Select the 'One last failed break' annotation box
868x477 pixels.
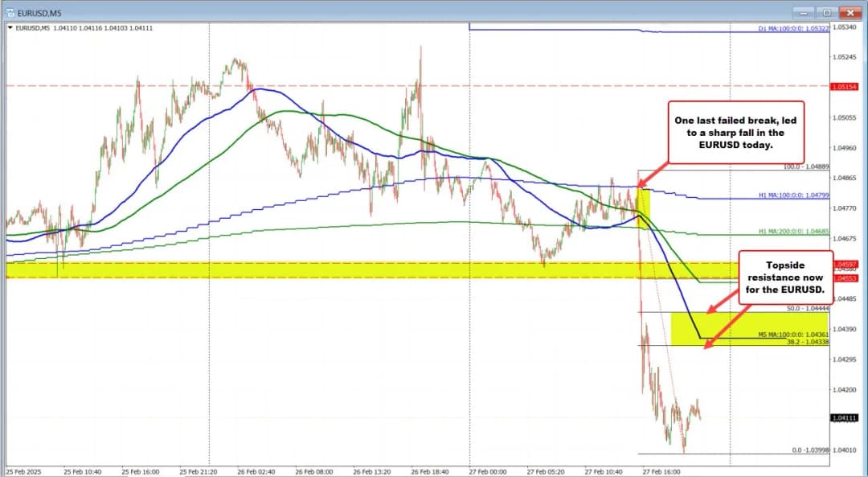click(x=735, y=133)
